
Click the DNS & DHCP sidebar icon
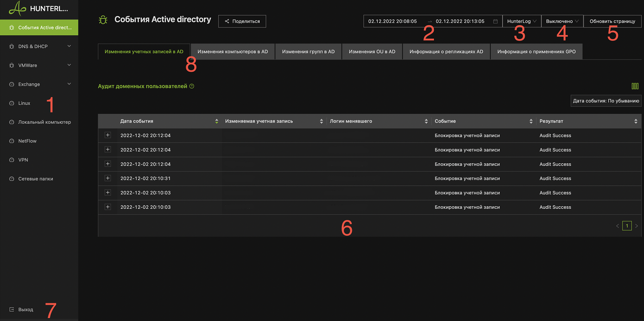(12, 47)
